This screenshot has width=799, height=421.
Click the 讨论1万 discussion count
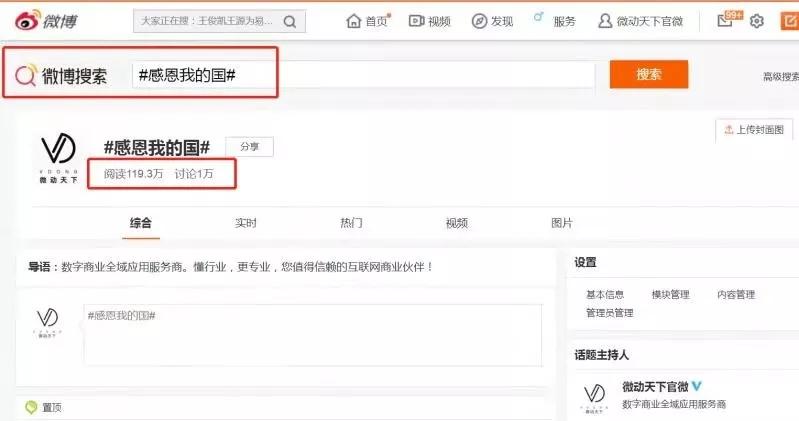[194, 174]
